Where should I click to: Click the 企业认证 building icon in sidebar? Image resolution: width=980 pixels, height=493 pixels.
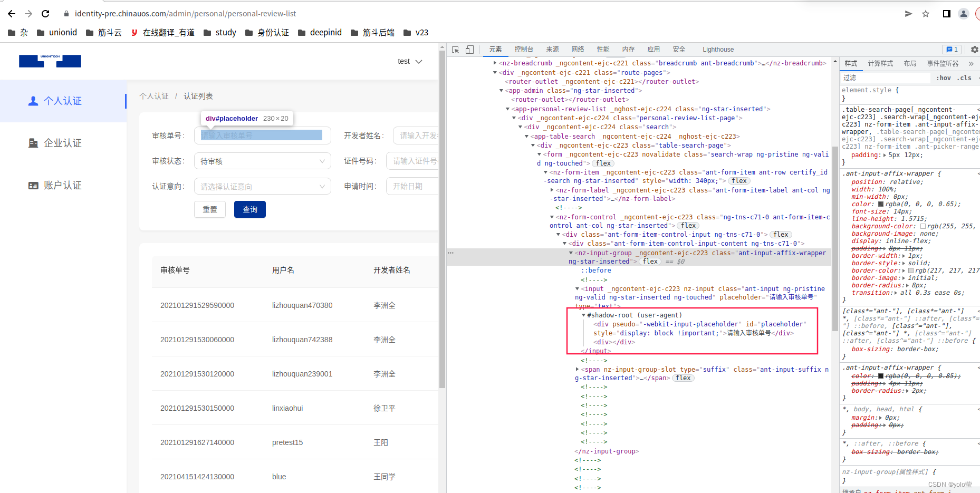33,142
